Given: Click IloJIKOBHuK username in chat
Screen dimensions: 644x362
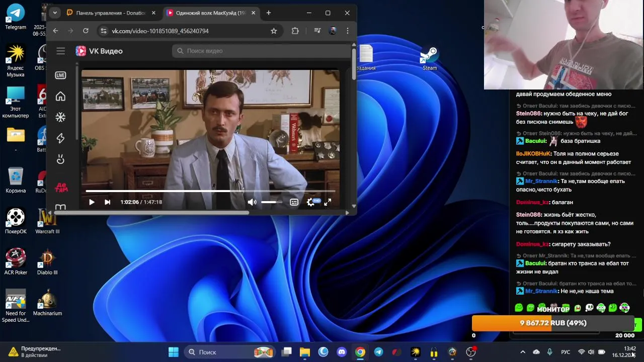Looking at the screenshot, I should [533, 153].
